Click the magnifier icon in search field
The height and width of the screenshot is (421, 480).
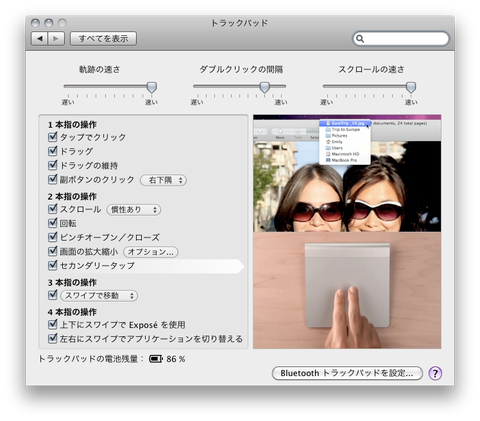click(x=360, y=39)
